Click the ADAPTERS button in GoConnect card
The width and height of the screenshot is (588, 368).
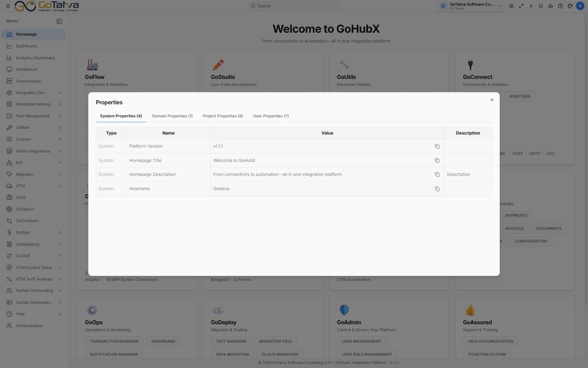(520, 96)
